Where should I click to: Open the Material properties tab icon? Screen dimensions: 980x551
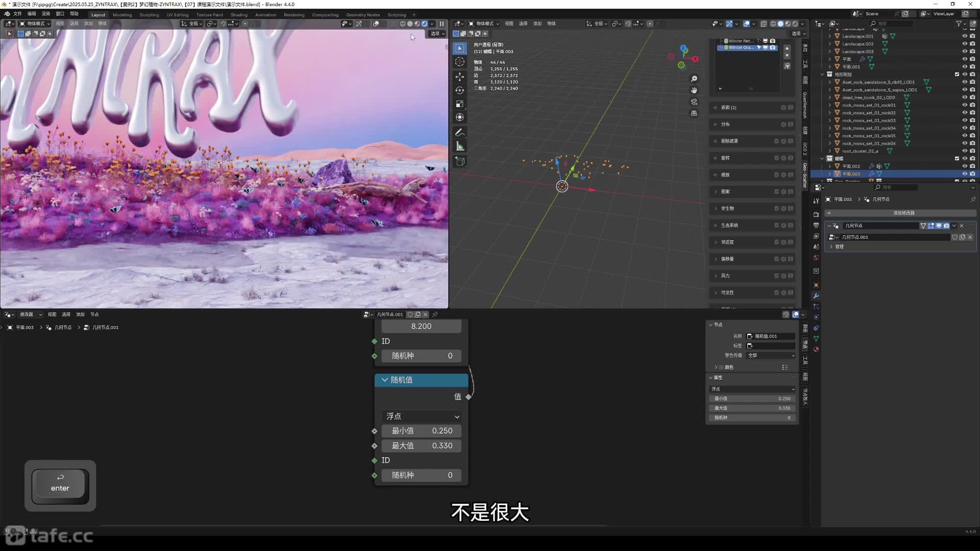tap(816, 349)
